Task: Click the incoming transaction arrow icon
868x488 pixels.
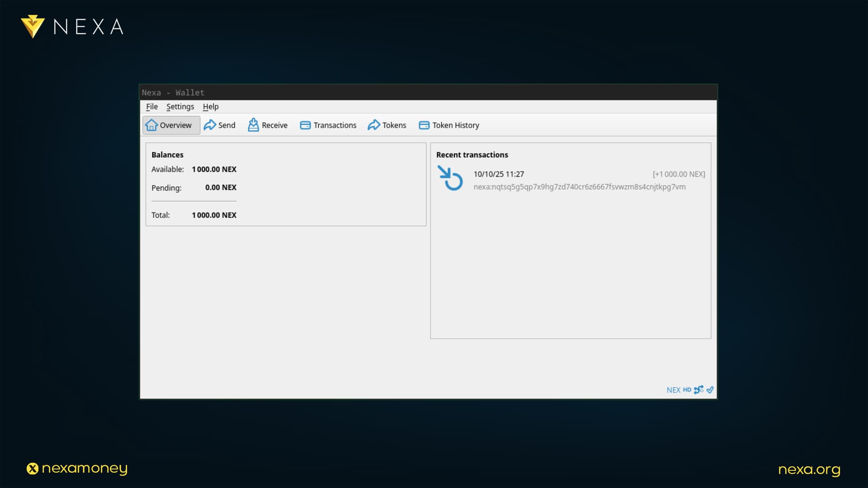Action: tap(450, 178)
